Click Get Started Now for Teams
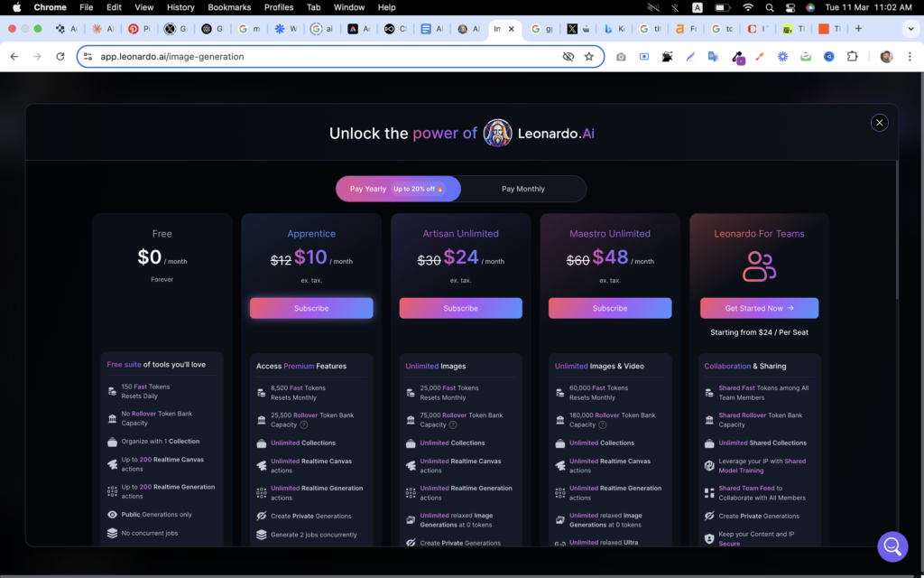924x578 pixels. pos(759,308)
